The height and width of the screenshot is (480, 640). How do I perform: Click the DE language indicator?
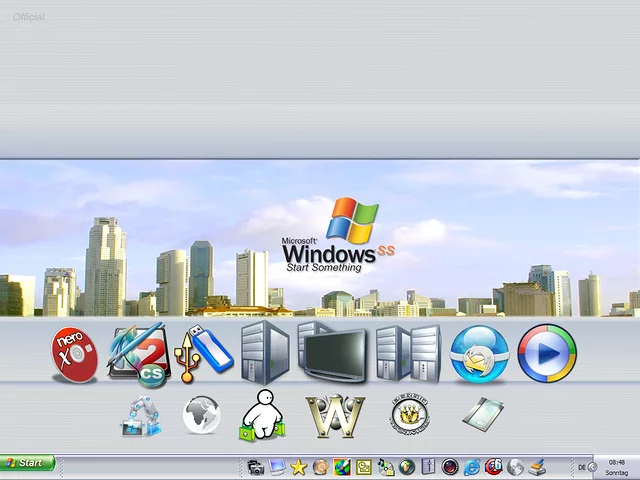pyautogui.click(x=582, y=467)
